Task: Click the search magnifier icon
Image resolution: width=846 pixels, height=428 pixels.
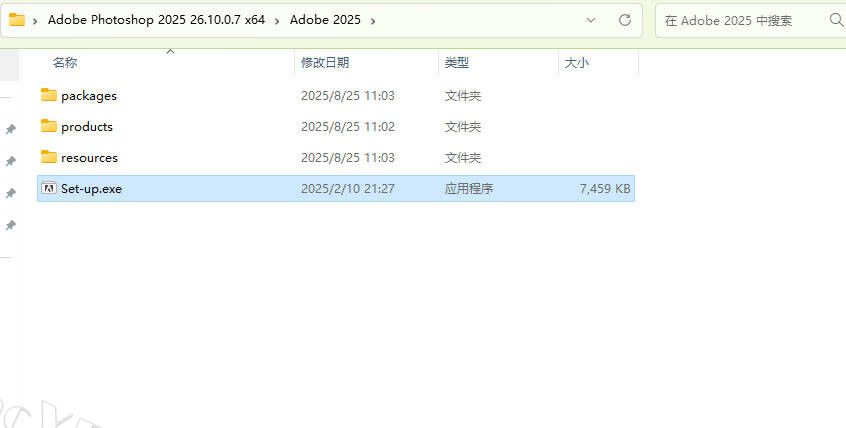Action: 836,20
